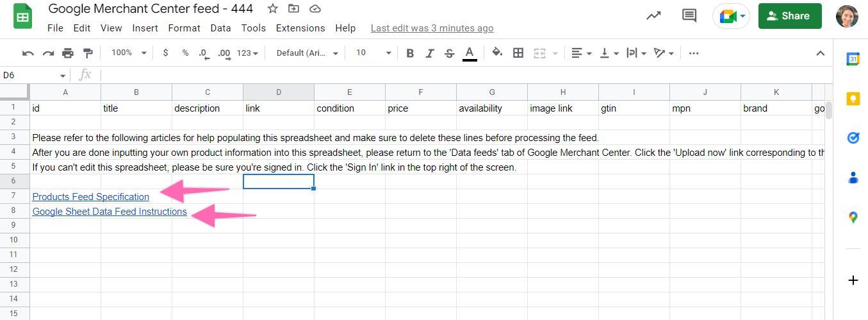Click the Name box showing D6
This screenshot has height=320, width=868.
coord(31,75)
